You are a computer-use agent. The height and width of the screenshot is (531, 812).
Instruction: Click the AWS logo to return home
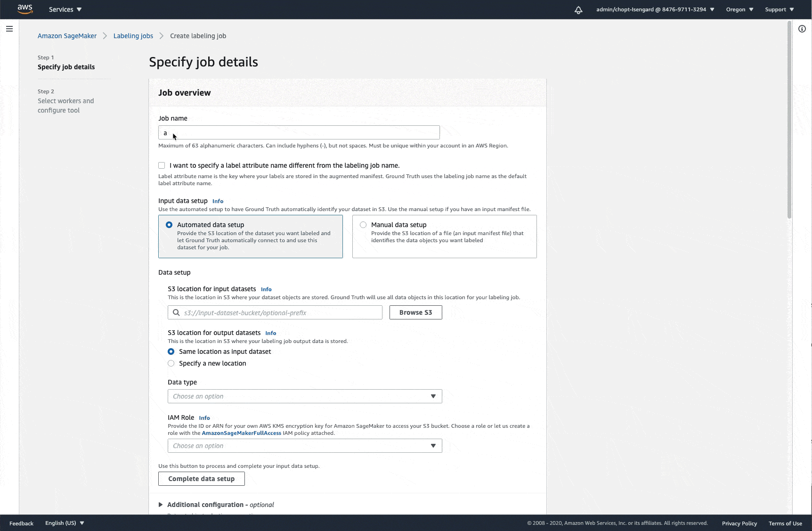tap(24, 9)
